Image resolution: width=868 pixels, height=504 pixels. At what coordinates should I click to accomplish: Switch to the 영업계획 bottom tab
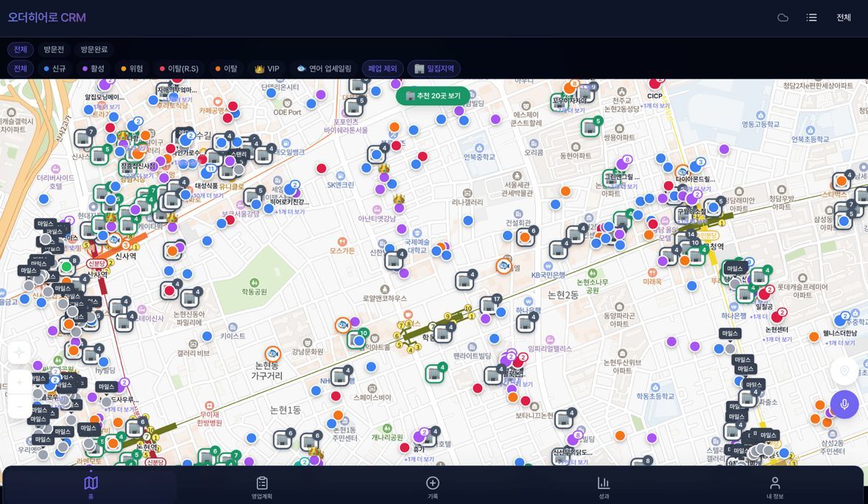click(x=262, y=487)
